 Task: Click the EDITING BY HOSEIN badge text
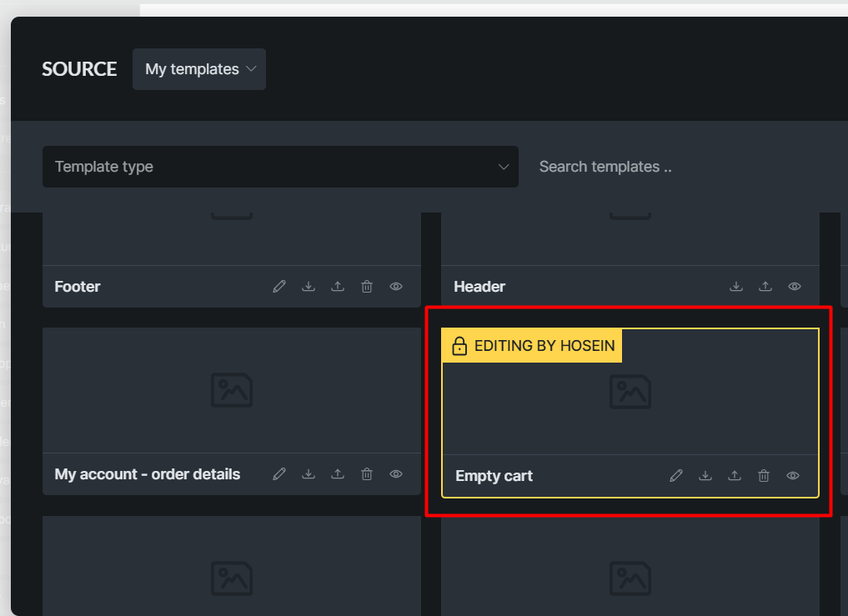tap(544, 346)
